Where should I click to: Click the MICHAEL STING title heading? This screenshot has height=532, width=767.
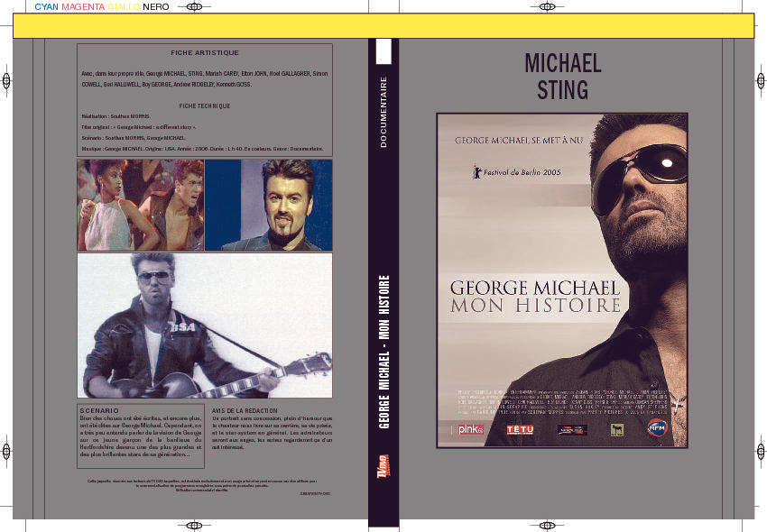(x=562, y=77)
